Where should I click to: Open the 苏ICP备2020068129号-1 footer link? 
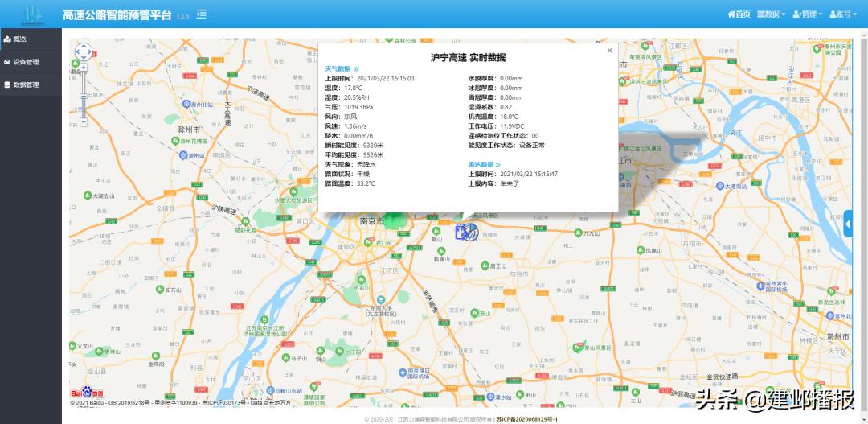pyautogui.click(x=526, y=419)
